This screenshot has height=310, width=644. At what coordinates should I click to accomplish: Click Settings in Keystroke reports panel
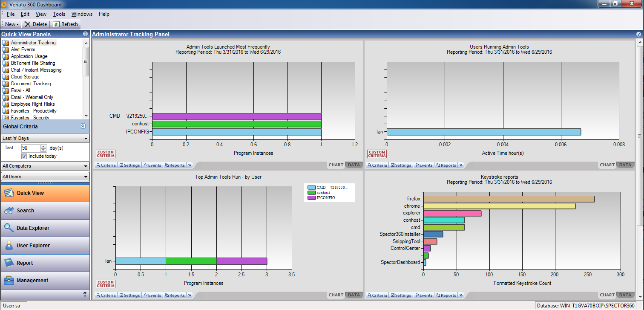[401, 296]
